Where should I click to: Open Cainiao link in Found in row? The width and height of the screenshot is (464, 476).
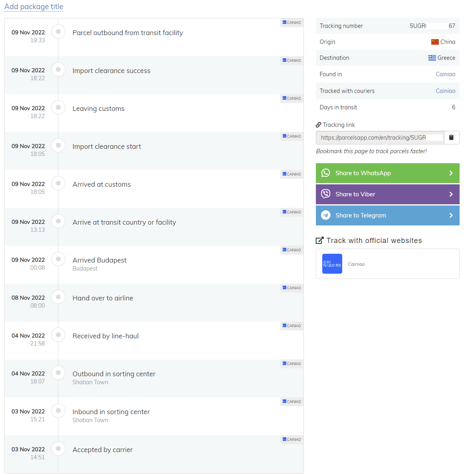(x=446, y=74)
